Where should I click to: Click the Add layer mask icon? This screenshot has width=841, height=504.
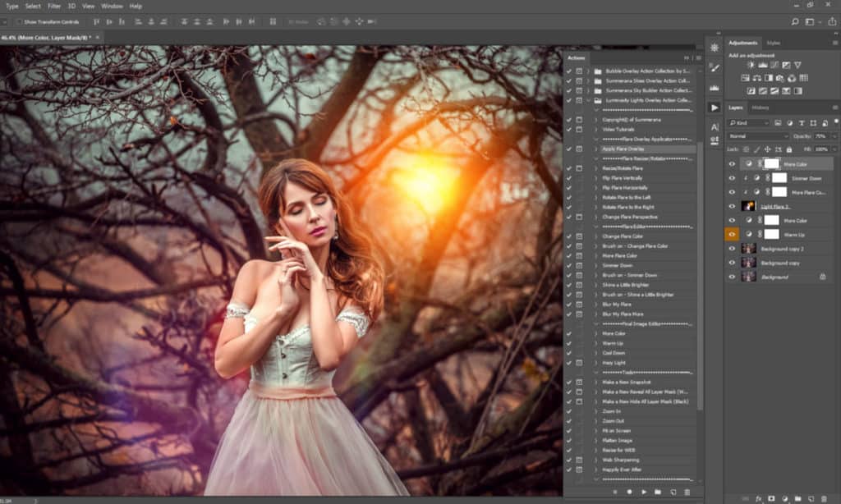771,498
